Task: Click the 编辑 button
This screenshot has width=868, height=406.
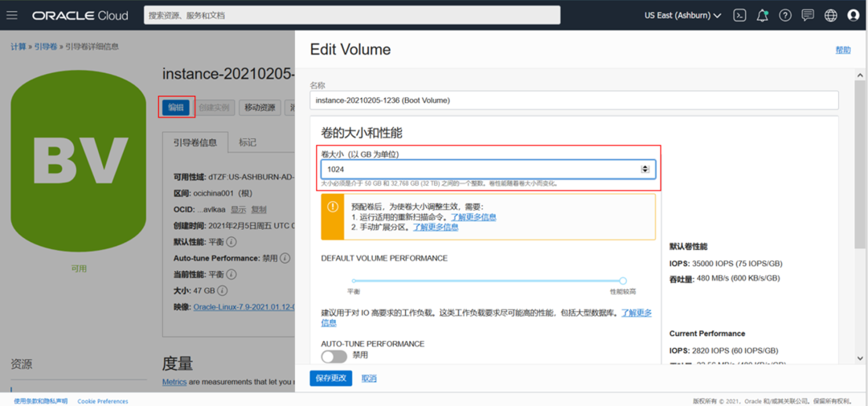Action: click(x=176, y=108)
